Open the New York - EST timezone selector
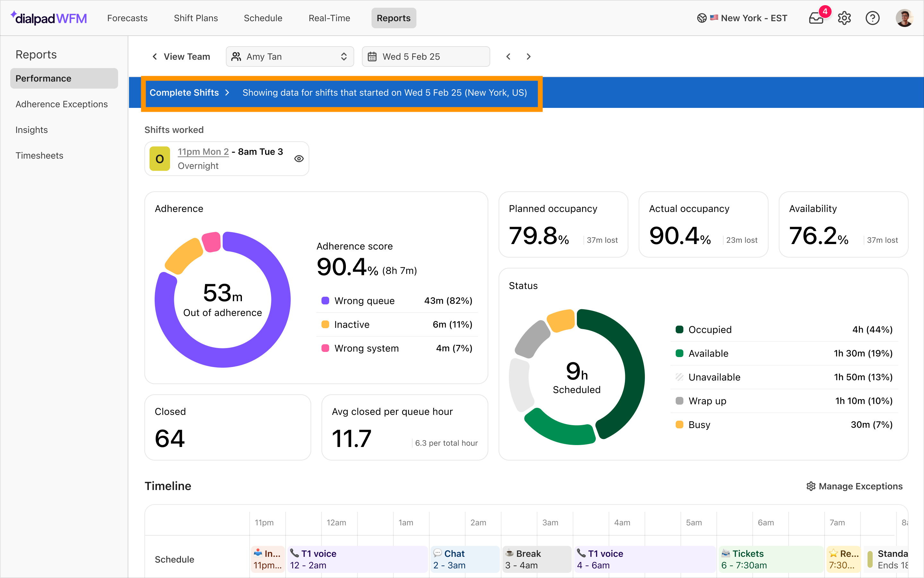 tap(742, 18)
